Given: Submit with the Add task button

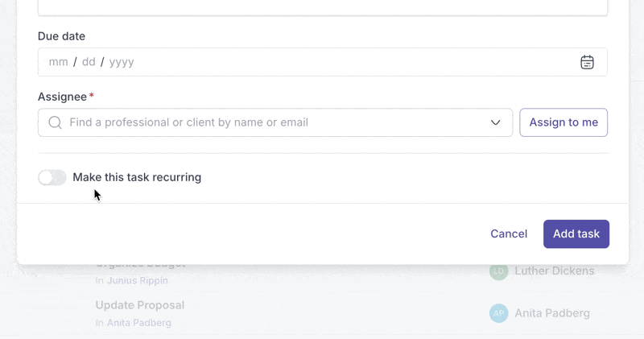Looking at the screenshot, I should (576, 234).
